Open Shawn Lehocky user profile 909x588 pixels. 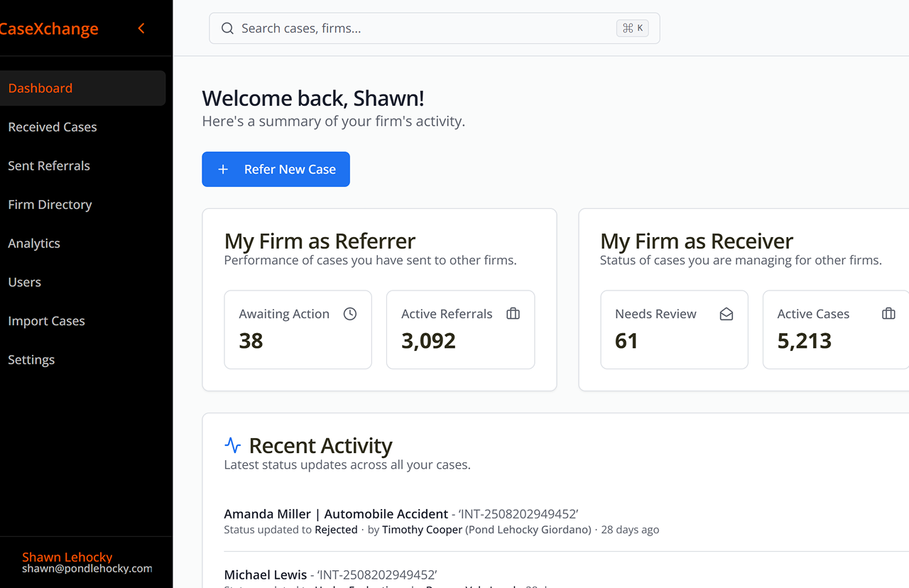click(67, 557)
